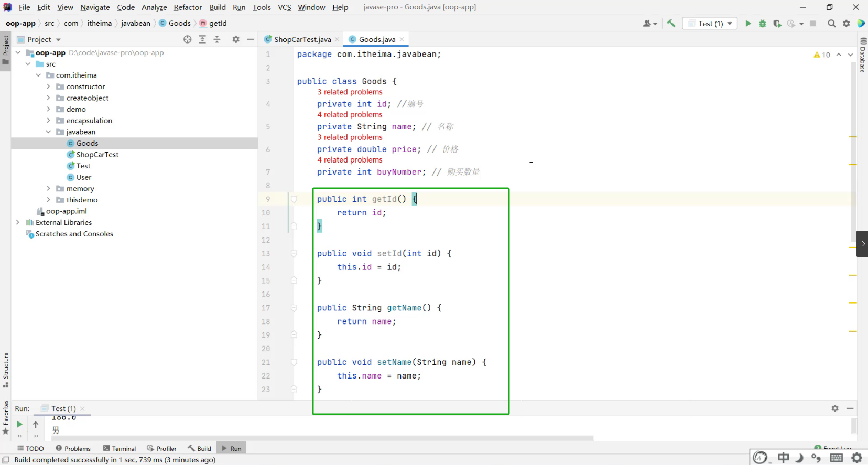The width and height of the screenshot is (868, 465).
Task: Open the Analyze menu
Action: 154,7
